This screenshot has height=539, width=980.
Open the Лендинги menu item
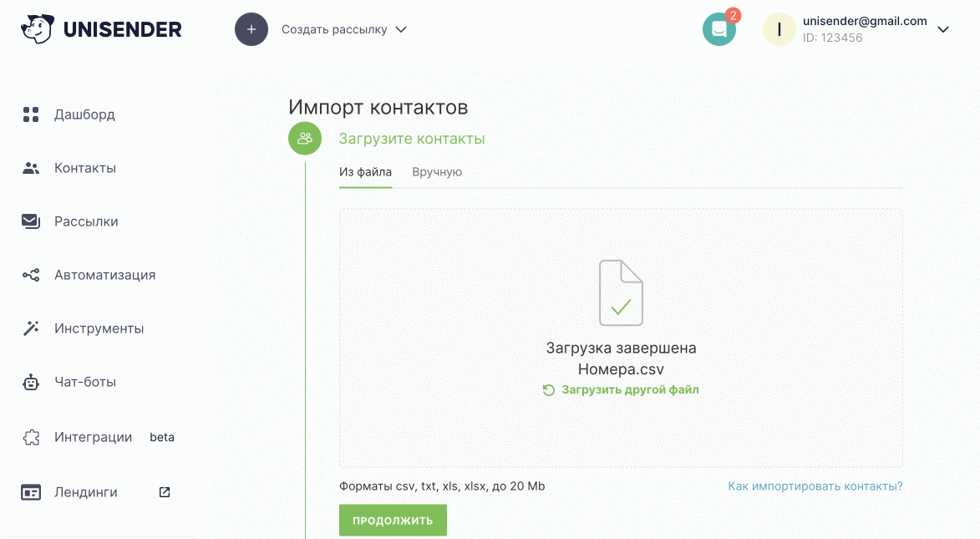[85, 492]
